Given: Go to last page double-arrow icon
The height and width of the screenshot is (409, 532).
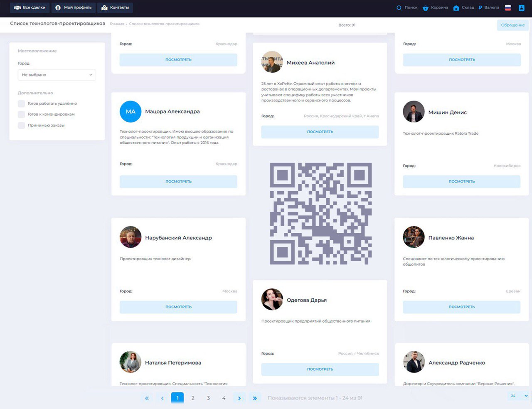Looking at the screenshot, I should pyautogui.click(x=255, y=398).
